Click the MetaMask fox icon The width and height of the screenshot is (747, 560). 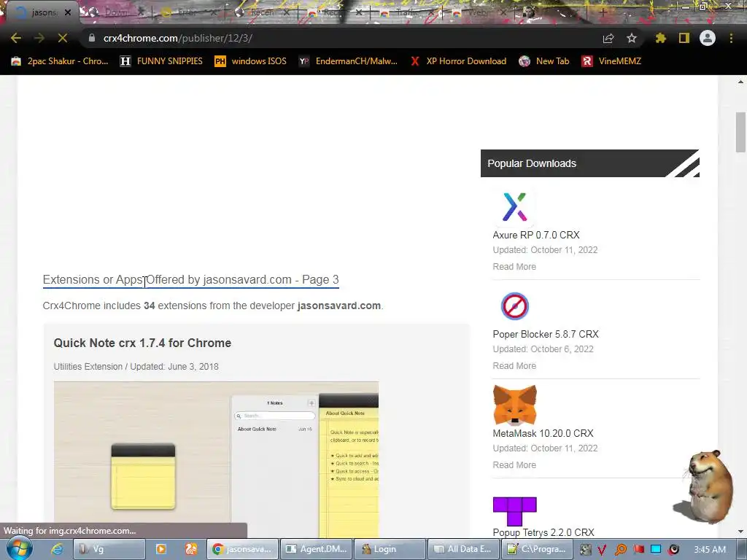tap(514, 405)
